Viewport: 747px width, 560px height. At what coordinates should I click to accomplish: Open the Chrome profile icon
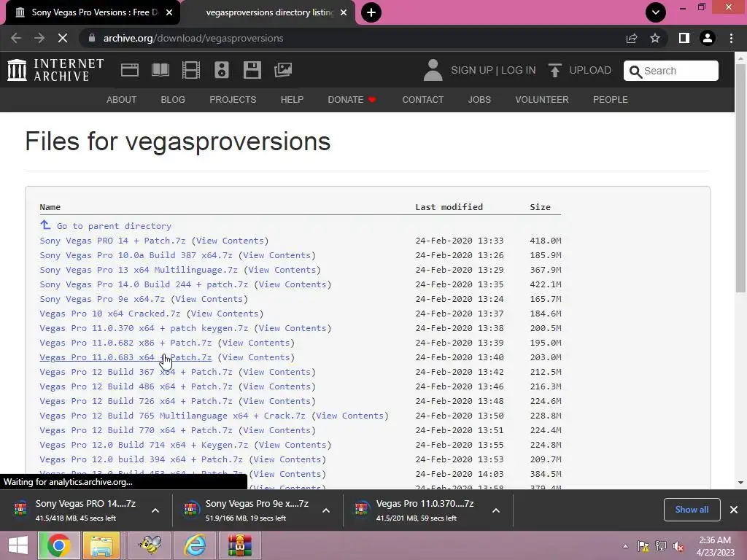click(708, 38)
